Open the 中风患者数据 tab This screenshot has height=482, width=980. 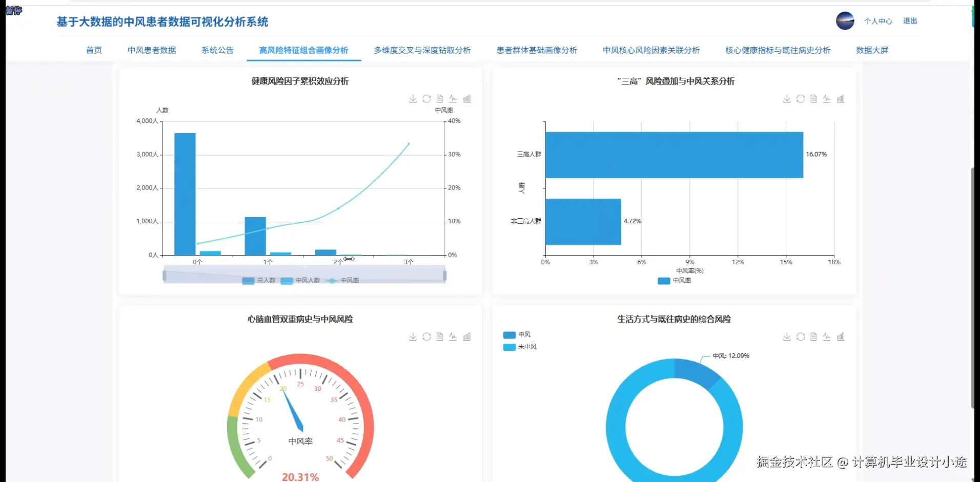coord(152,50)
